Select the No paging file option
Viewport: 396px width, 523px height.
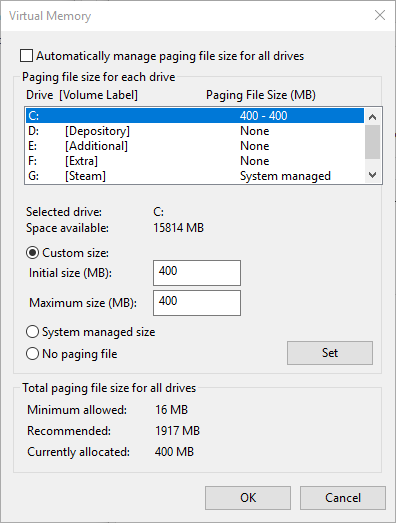[32, 354]
